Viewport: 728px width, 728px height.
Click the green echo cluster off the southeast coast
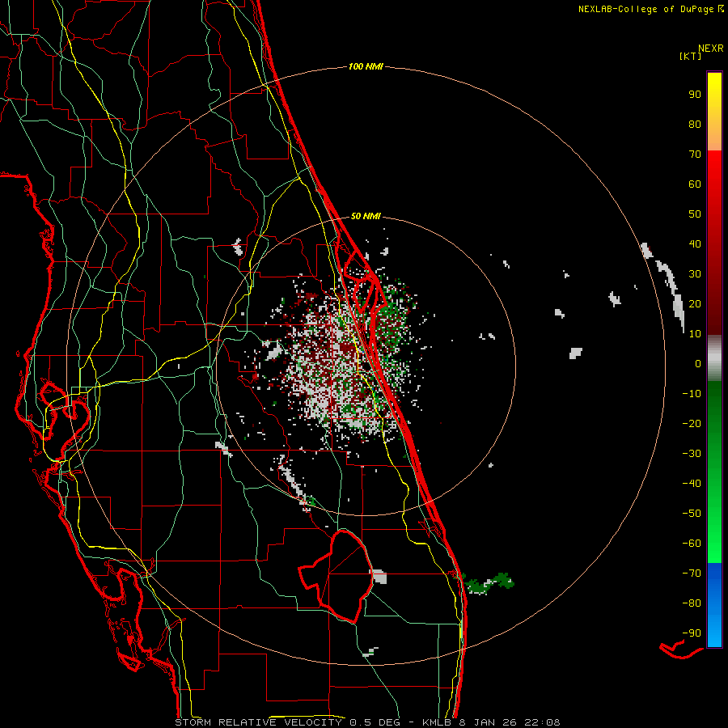[489, 583]
